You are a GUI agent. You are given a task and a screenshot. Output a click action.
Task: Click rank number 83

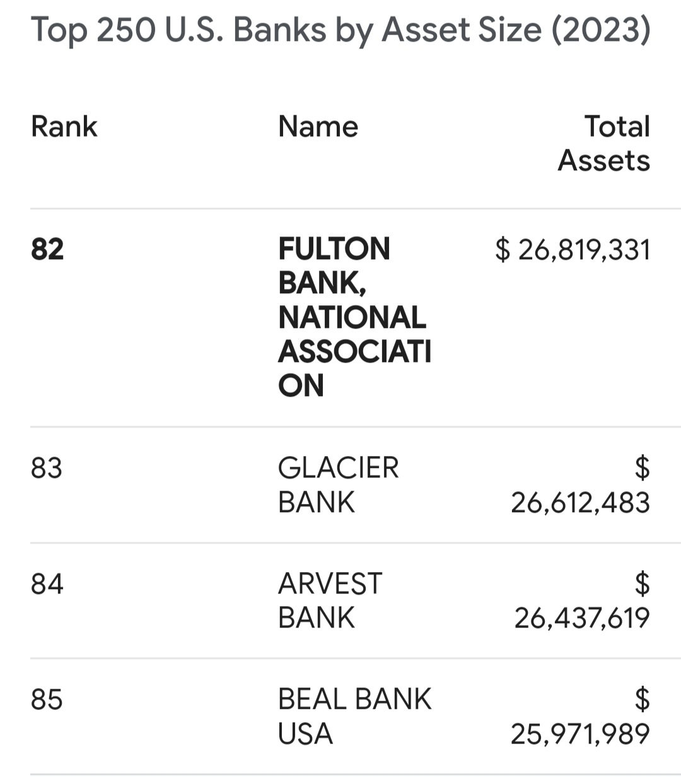47,468
